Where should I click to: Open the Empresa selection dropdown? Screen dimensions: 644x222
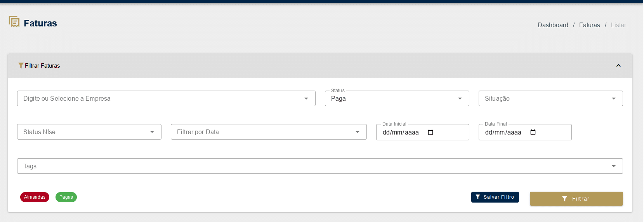[306, 99]
